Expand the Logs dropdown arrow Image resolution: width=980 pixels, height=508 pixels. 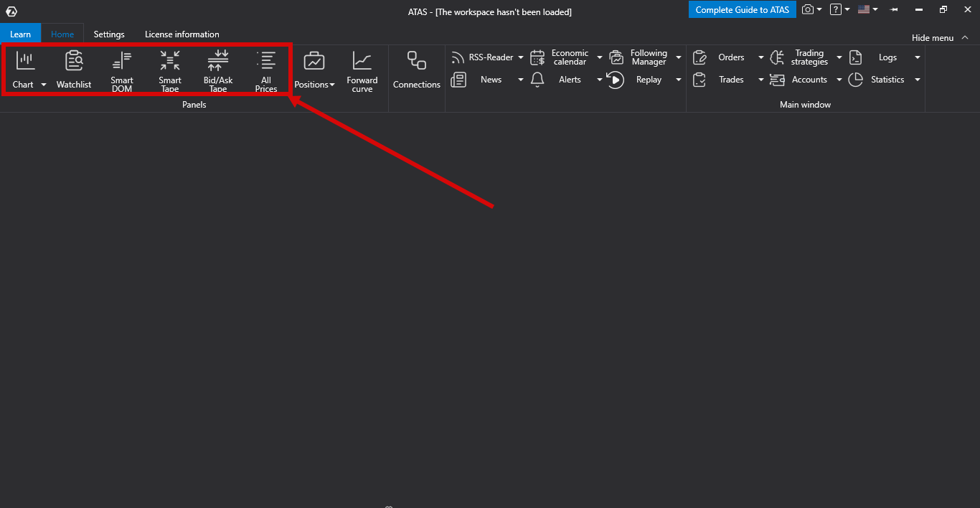click(918, 57)
